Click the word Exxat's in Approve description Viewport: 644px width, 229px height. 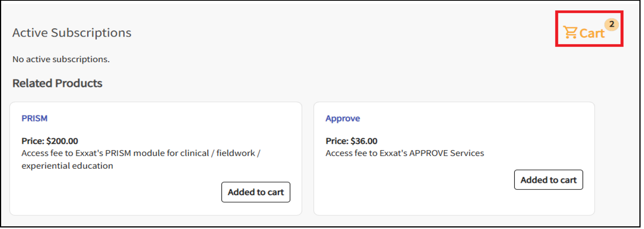[393, 153]
